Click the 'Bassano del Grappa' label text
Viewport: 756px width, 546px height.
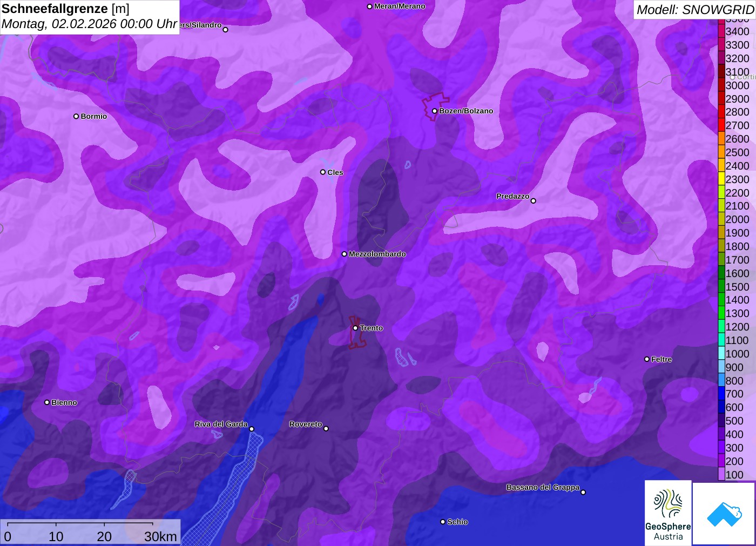coord(543,488)
